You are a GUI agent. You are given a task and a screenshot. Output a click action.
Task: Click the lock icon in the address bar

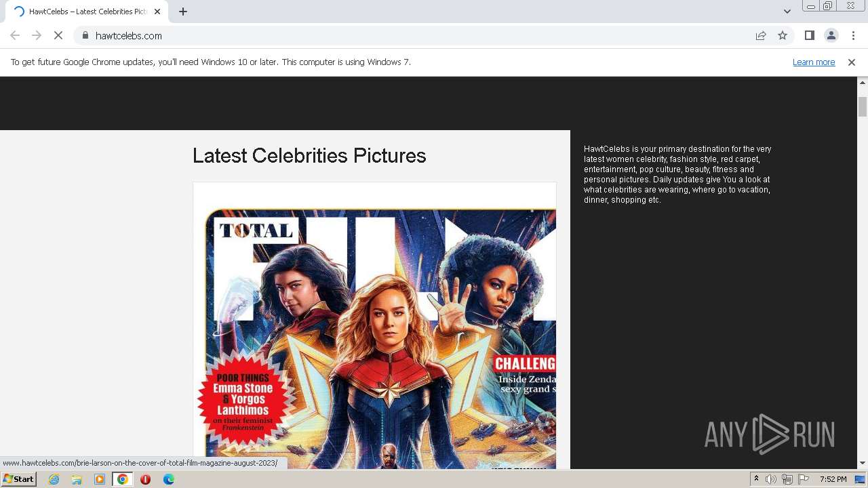[85, 35]
